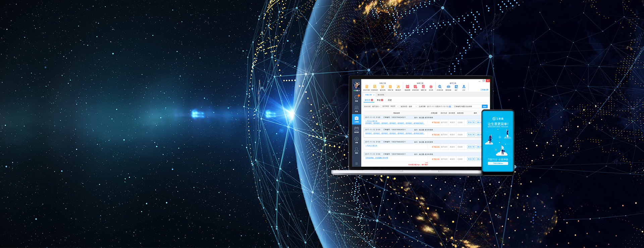Open the long product link in the second order
The image size is (644, 248).
click(395, 133)
